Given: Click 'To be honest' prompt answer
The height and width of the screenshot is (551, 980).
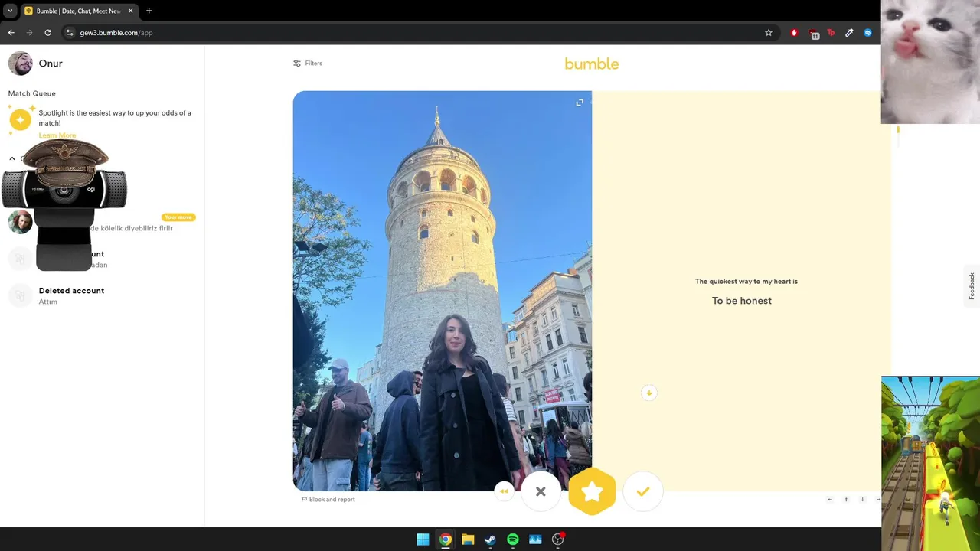Looking at the screenshot, I should [x=742, y=301].
